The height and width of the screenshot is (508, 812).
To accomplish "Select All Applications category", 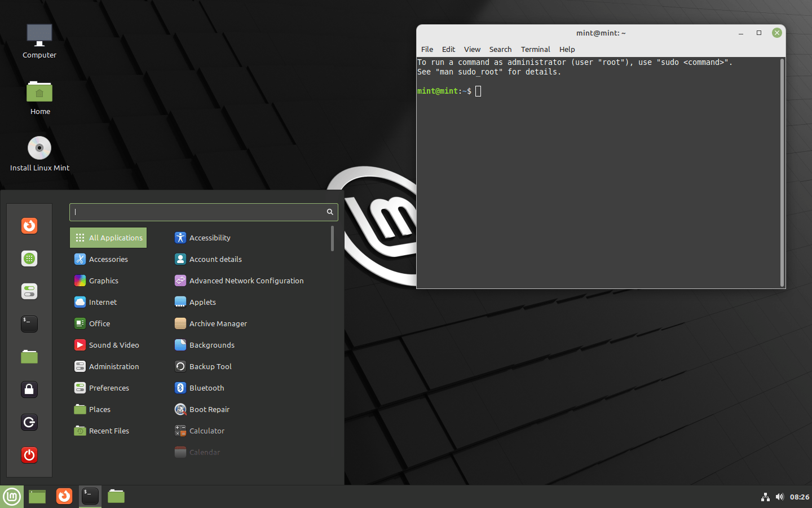I will point(108,238).
